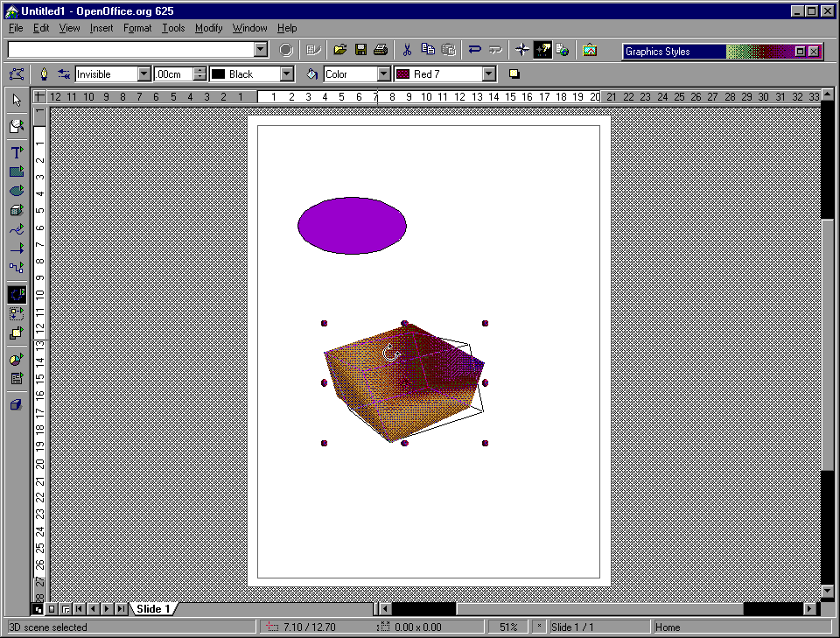Open the Modify menu
The height and width of the screenshot is (638, 840).
point(208,28)
